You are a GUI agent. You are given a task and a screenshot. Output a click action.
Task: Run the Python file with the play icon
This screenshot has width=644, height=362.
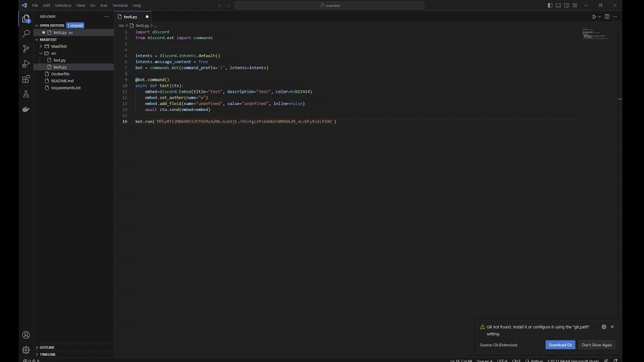click(x=594, y=17)
